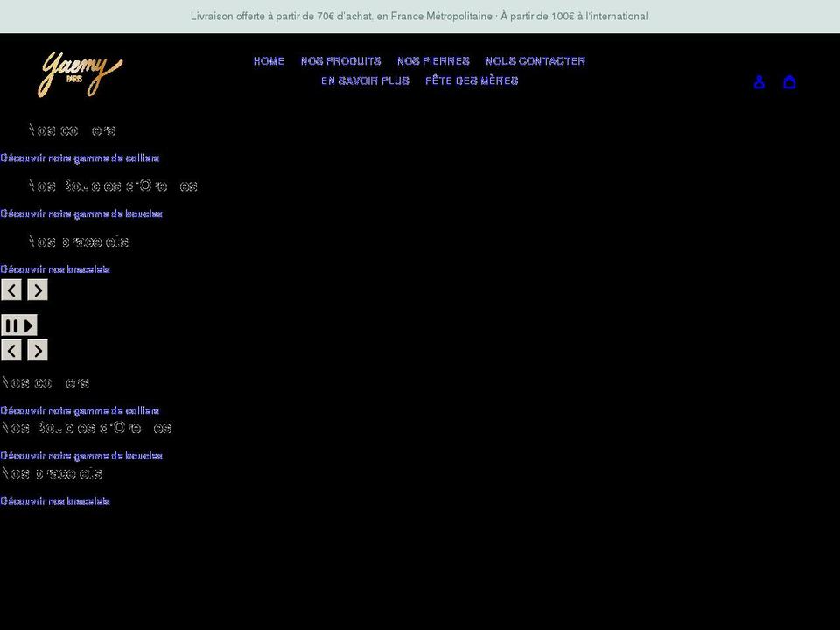Click the last 'Nos Boucles d'Oreilles' heading

pyautogui.click(x=87, y=428)
